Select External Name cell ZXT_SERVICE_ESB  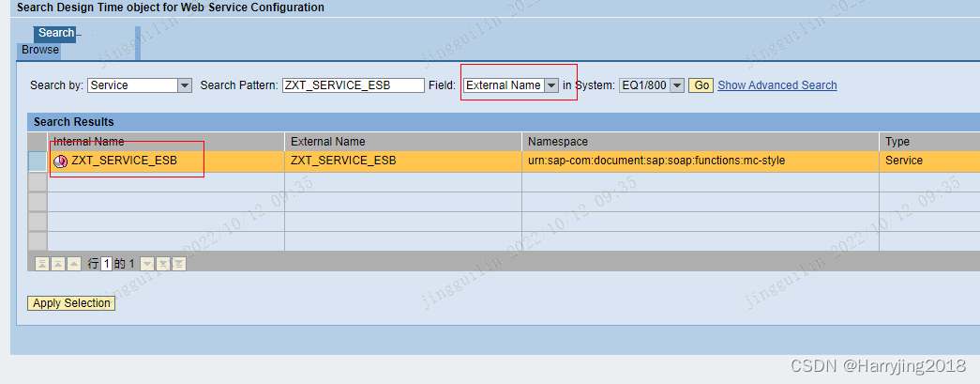(403, 161)
